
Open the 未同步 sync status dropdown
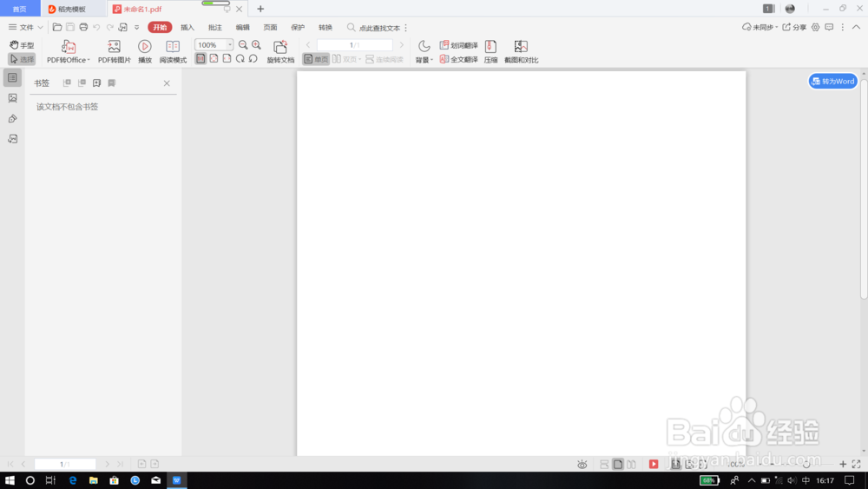click(760, 27)
